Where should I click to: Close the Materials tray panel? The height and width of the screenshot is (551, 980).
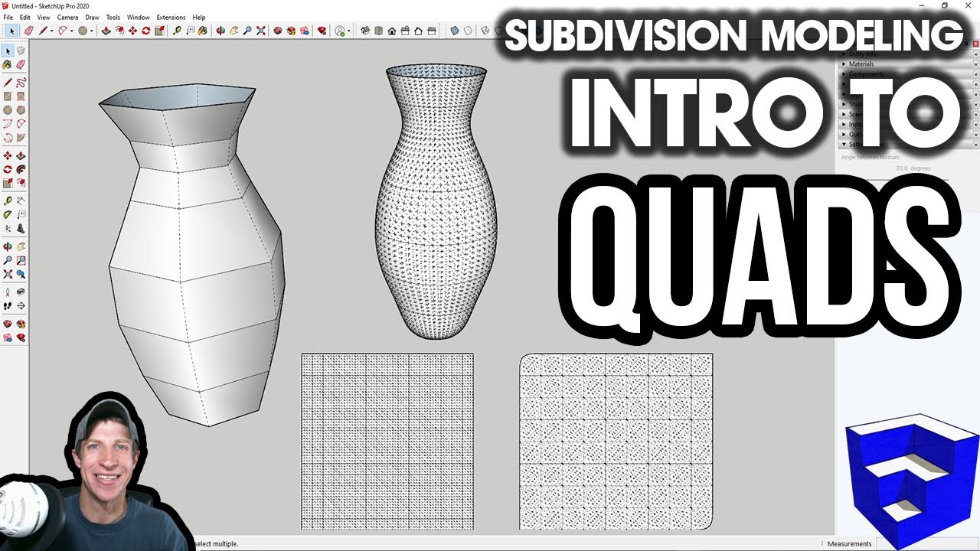pos(975,64)
